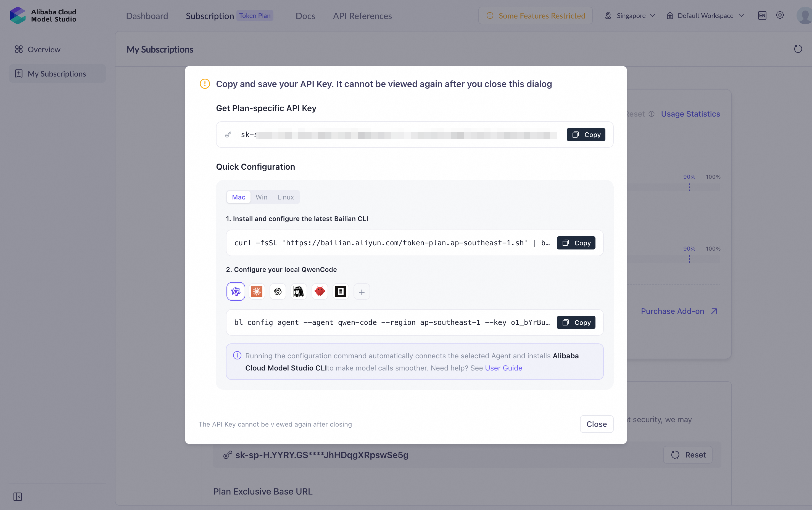Image resolution: width=812 pixels, height=510 pixels.
Task: Open the API References tab
Action: coord(362,16)
